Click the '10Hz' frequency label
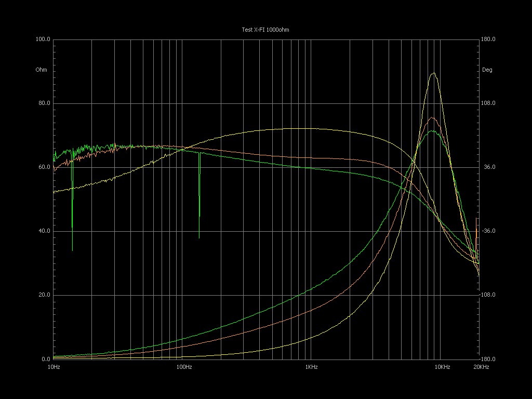Screen dimensions: 532x399 pyautogui.click(x=54, y=367)
